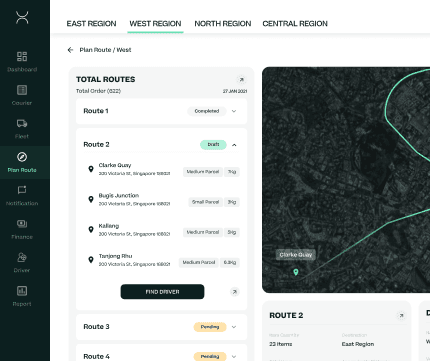Go to the Fleet truck icon
430x361 pixels.
coord(22,123)
